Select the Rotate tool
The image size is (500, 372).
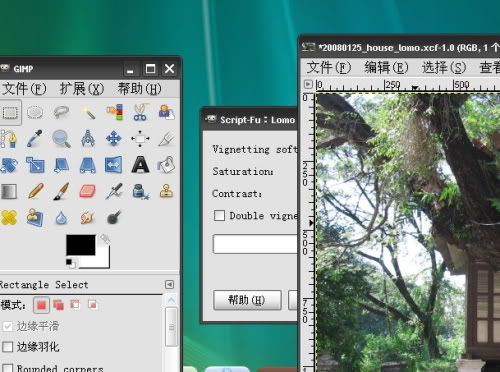tap(8, 165)
